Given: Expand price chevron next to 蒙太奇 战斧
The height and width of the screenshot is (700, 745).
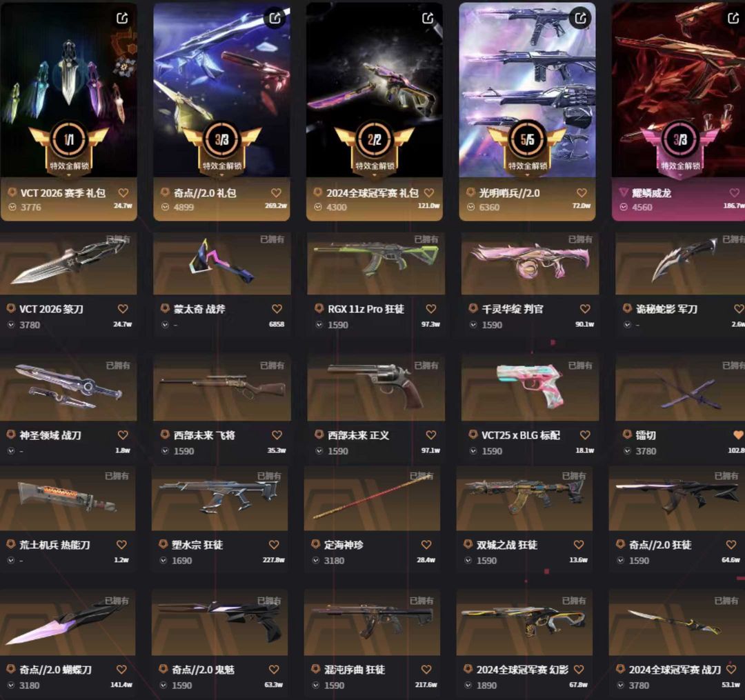Looking at the screenshot, I should (x=165, y=326).
